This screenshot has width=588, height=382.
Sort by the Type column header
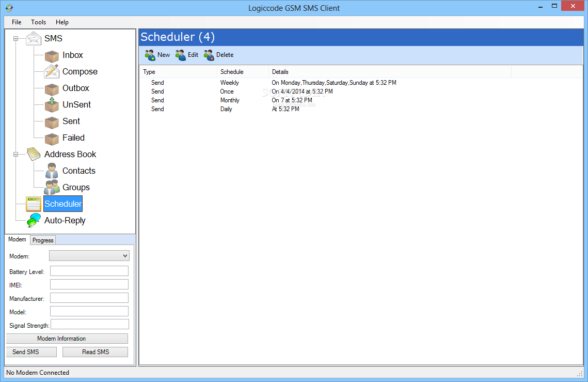tap(179, 72)
